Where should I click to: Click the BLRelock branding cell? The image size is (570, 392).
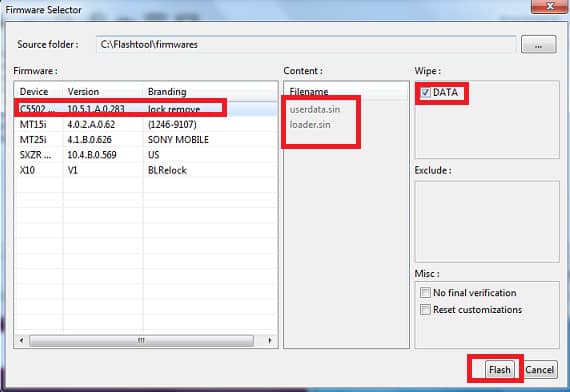click(167, 170)
